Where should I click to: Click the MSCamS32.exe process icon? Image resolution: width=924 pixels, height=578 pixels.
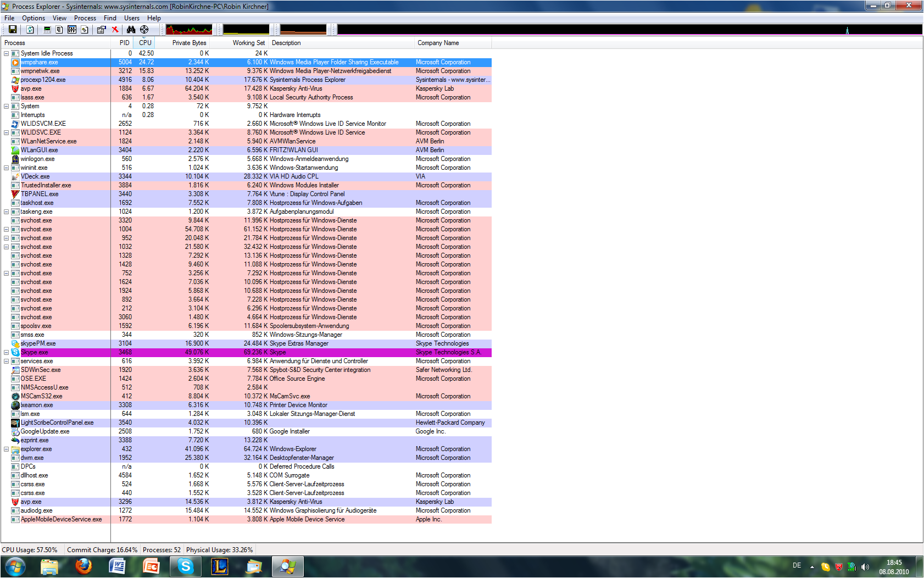coord(15,397)
